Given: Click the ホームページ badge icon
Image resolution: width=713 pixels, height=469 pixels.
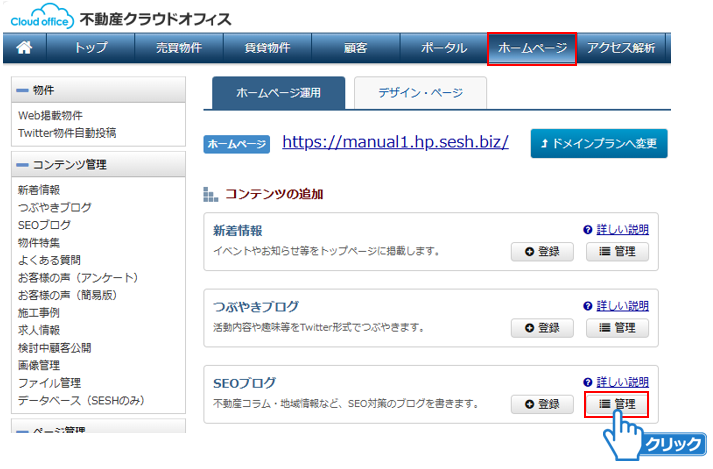Looking at the screenshot, I should pyautogui.click(x=236, y=144).
